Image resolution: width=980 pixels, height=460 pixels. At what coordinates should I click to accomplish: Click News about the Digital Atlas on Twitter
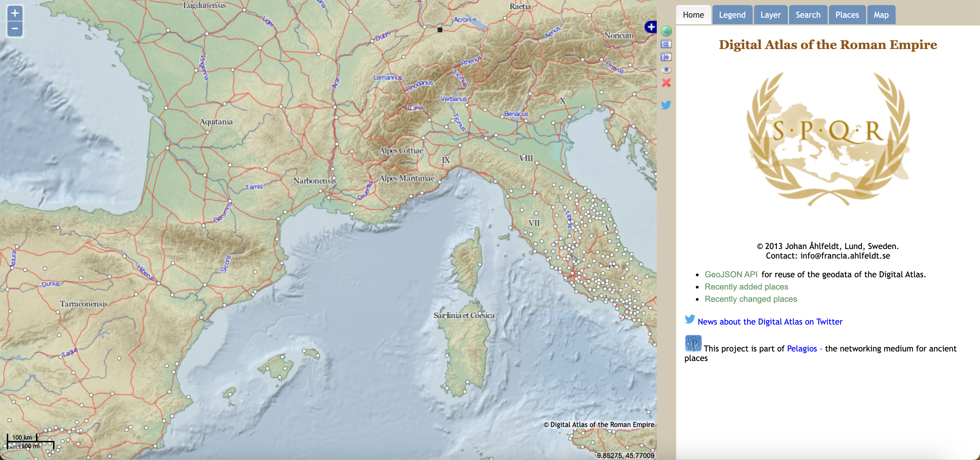[770, 322]
